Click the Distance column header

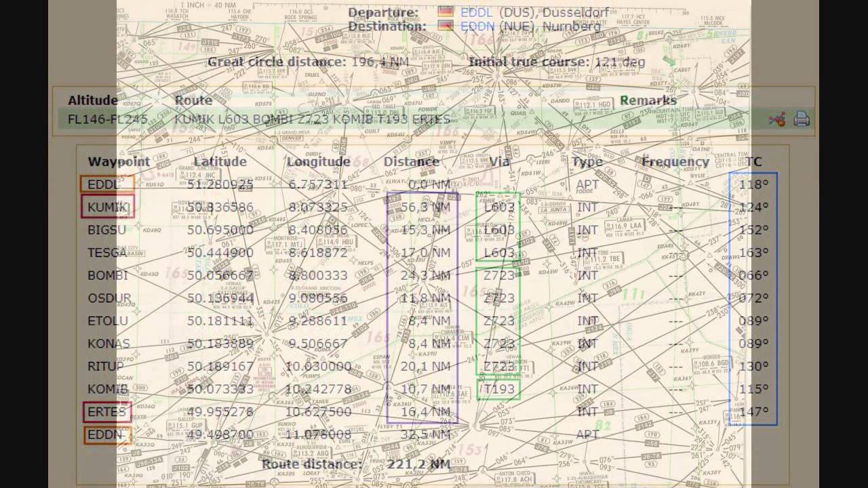411,162
